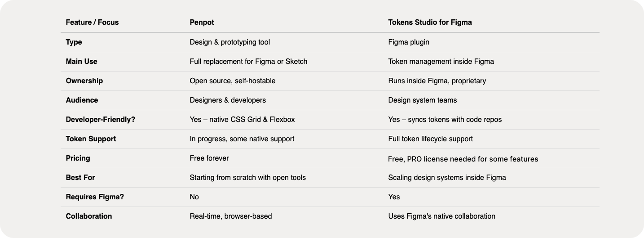Select the Tokens Studio for Figma header
Image resolution: width=644 pixels, height=238 pixels.
point(430,22)
